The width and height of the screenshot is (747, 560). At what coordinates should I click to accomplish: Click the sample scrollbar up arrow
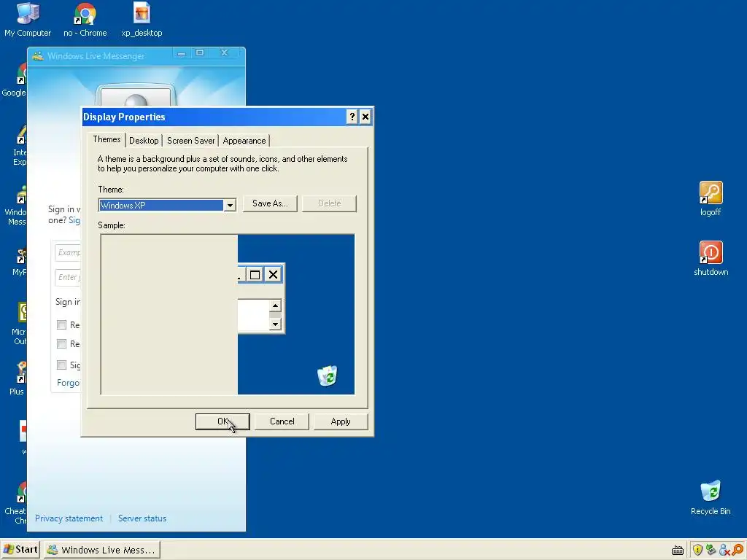[x=275, y=306]
